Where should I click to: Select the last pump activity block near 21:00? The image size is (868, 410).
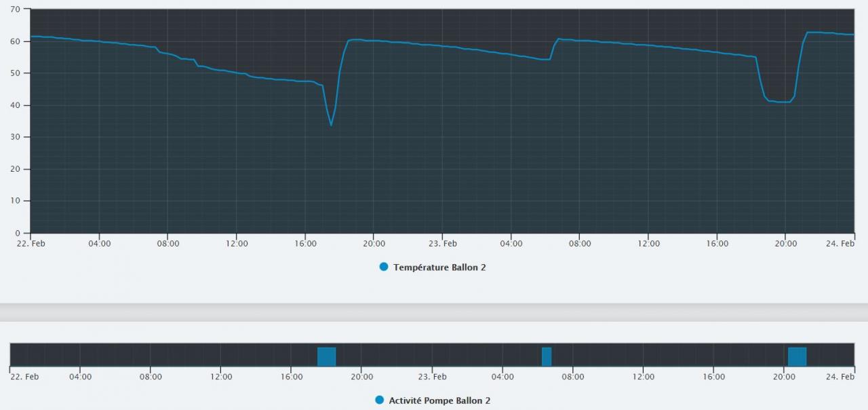(797, 357)
